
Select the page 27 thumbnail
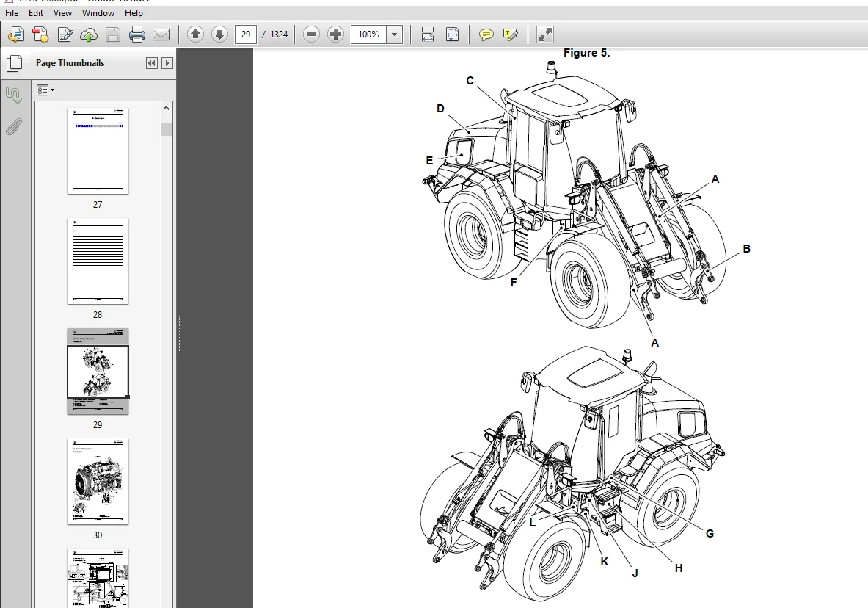[98, 151]
